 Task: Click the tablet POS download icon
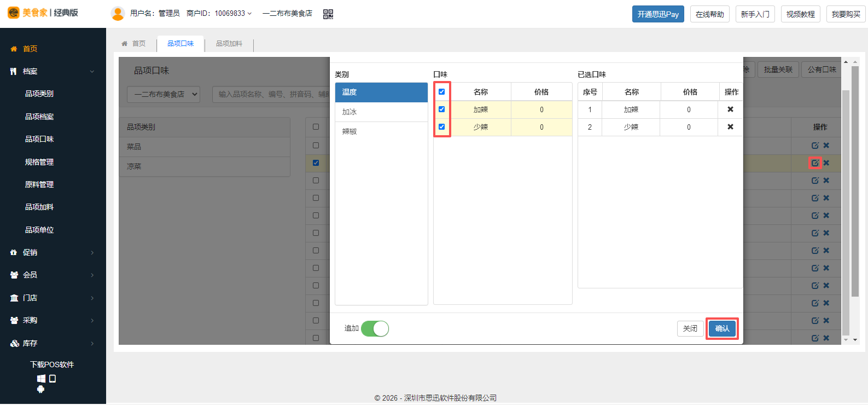(x=53, y=379)
